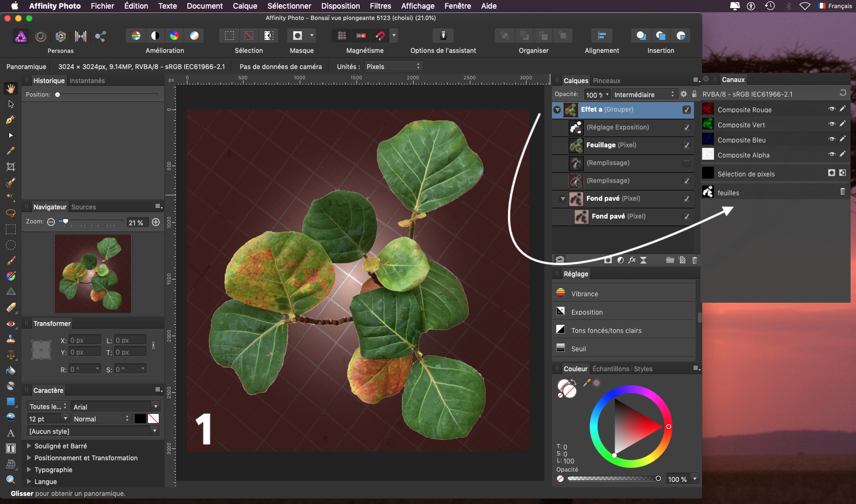Switch to the Pinceaux tab

pos(606,81)
